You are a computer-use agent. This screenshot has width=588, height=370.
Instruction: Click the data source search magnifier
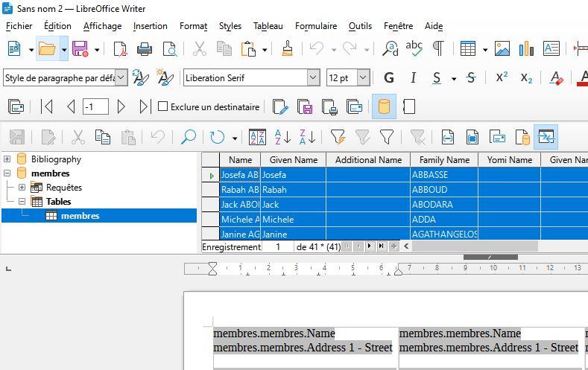(x=189, y=137)
